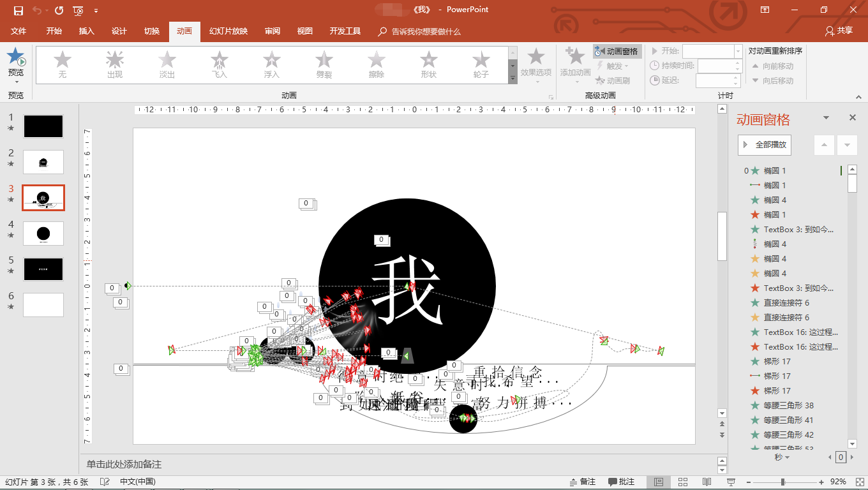The image size is (868, 490).
Task: Toggle the 批注 comments button in status bar
Action: 621,482
